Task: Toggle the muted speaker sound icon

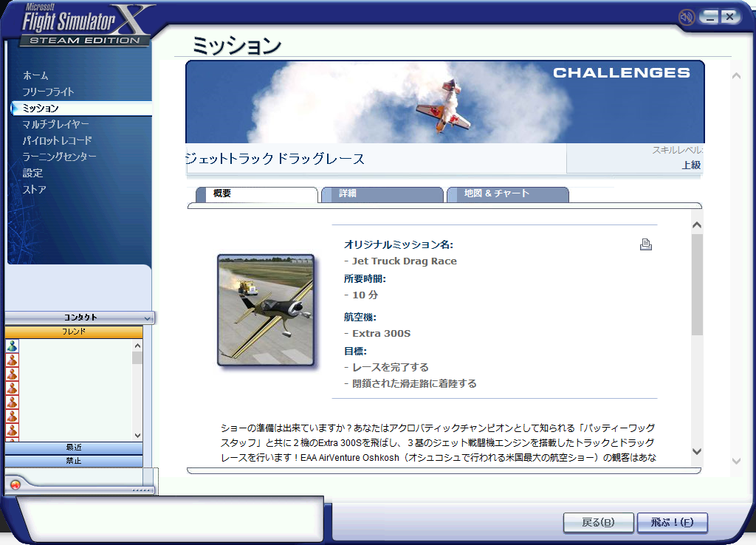Action: pos(687,17)
